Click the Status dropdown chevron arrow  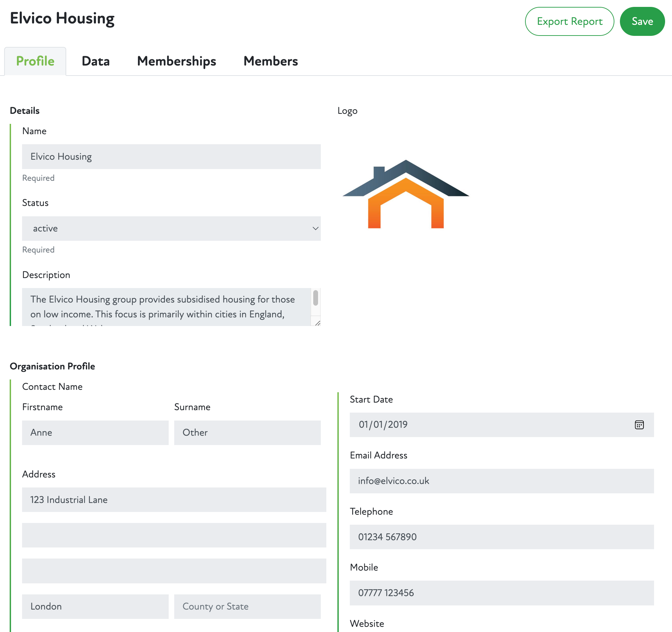(315, 228)
